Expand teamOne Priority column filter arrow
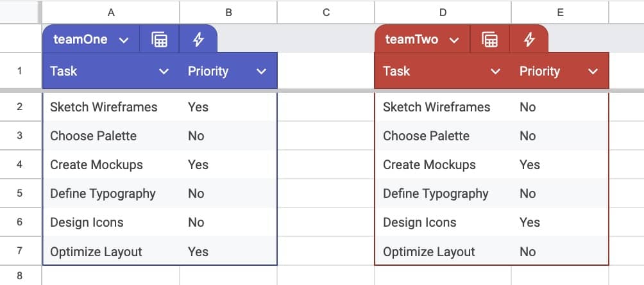 coord(261,72)
